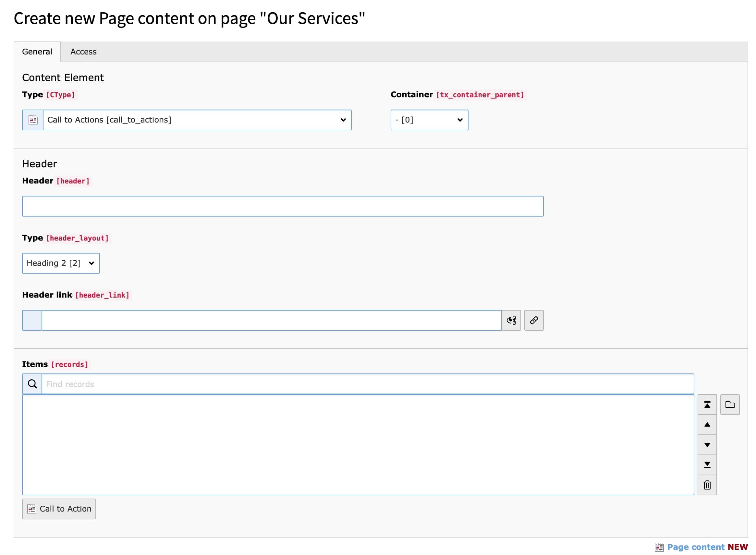
Task: Click the chain link wizard icon
Action: [x=534, y=320]
